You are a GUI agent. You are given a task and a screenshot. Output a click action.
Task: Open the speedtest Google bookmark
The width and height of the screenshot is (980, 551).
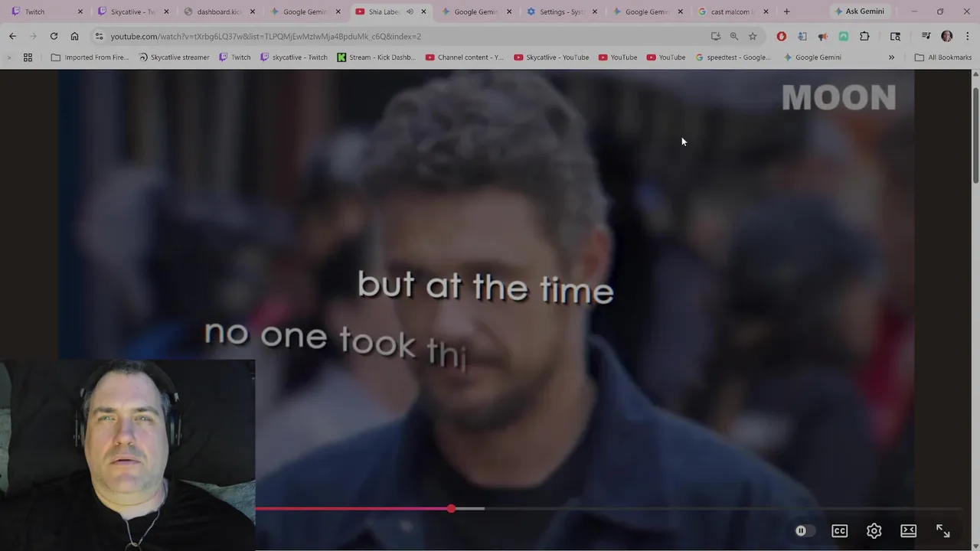point(733,57)
